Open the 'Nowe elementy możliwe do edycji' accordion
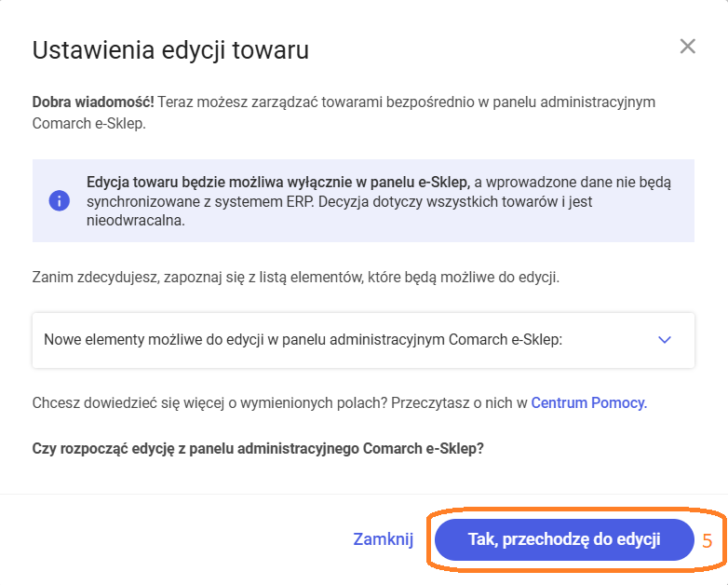728x585 pixels. point(363,341)
